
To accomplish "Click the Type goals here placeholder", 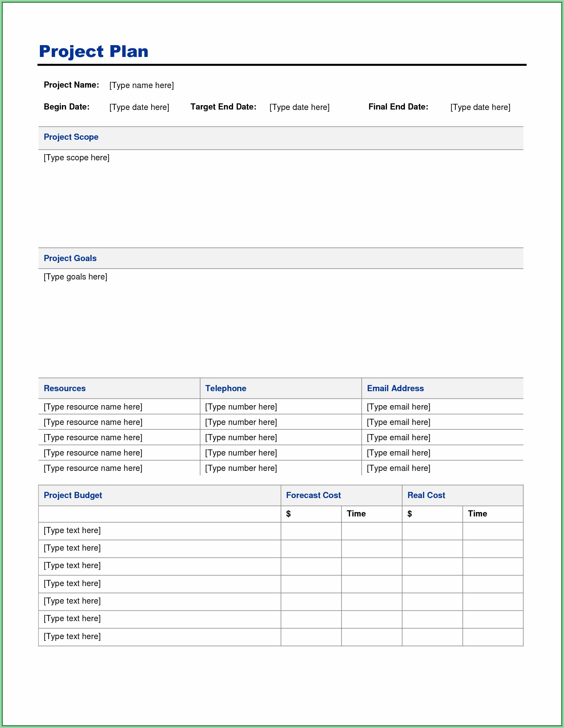I will [x=75, y=277].
